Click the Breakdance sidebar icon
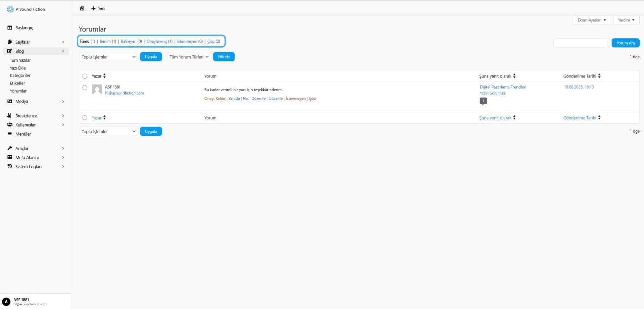Viewport: 644px width, 309px height. 9,116
